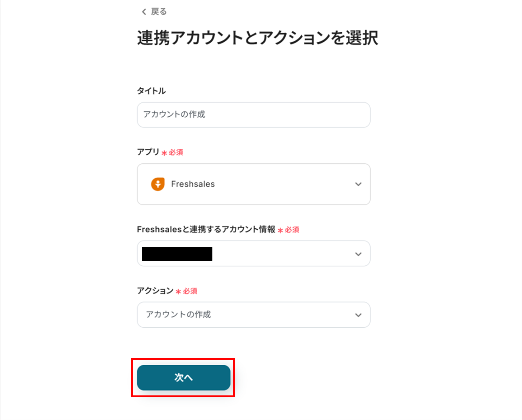This screenshot has width=522, height=420.
Task: Click the 戻る back link text
Action: click(159, 12)
